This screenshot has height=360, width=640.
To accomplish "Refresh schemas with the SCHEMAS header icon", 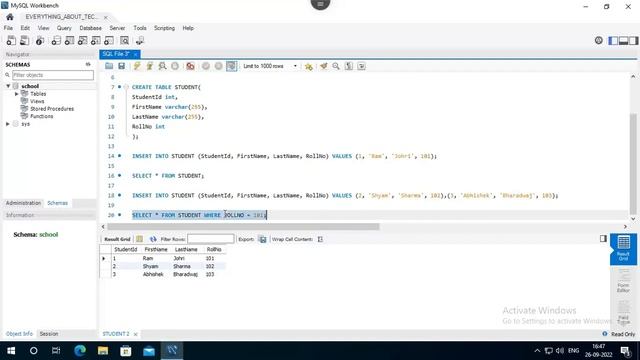I will coord(88,64).
